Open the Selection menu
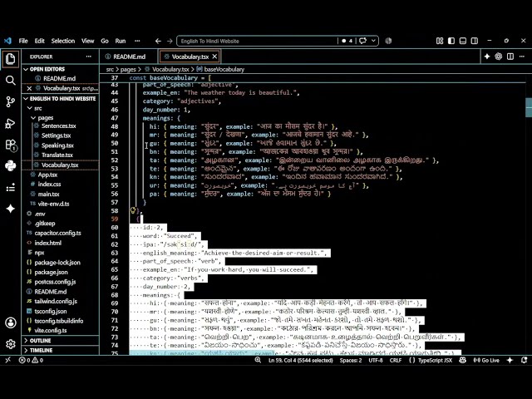532x399 pixels. click(63, 41)
